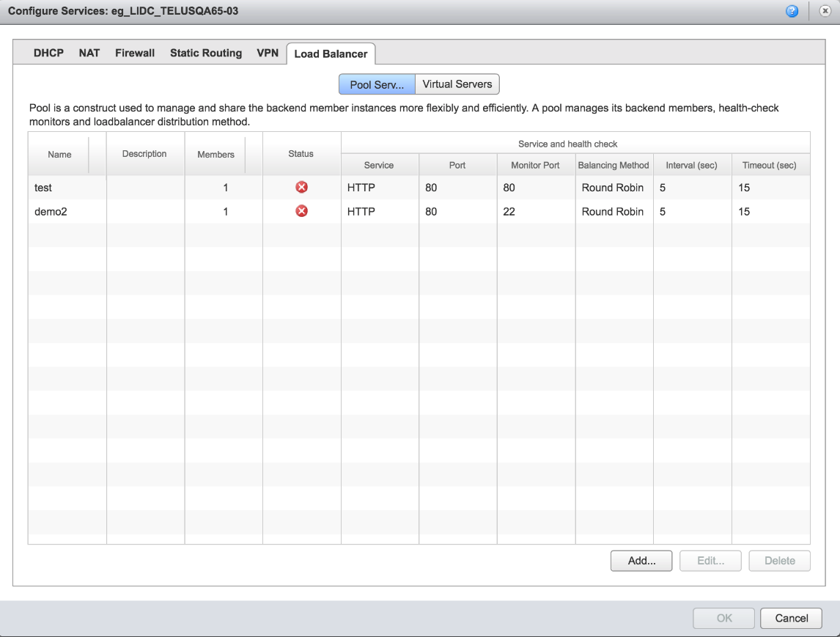Screen dimensions: 840x637
Task: Switch to the Virtual Servers view
Action: click(457, 84)
